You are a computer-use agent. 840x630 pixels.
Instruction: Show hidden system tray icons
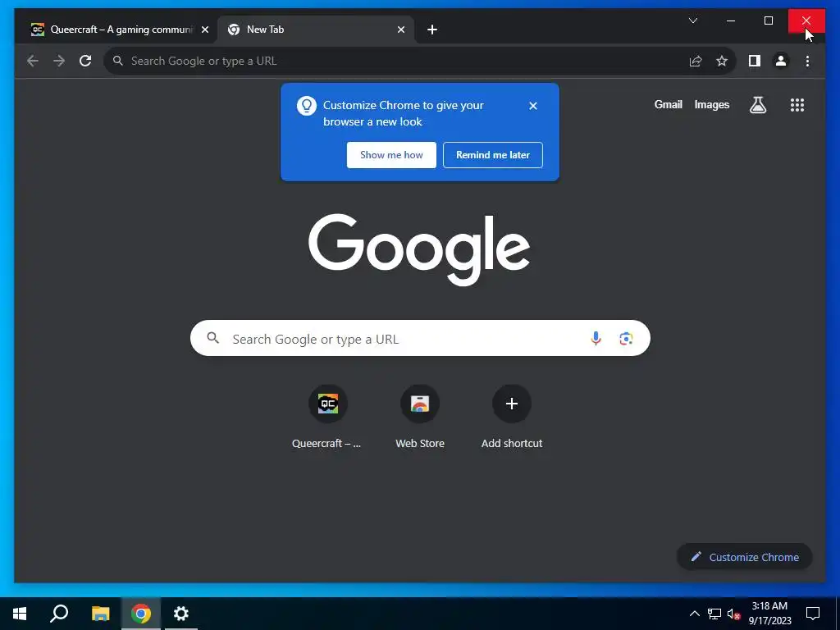coord(694,614)
